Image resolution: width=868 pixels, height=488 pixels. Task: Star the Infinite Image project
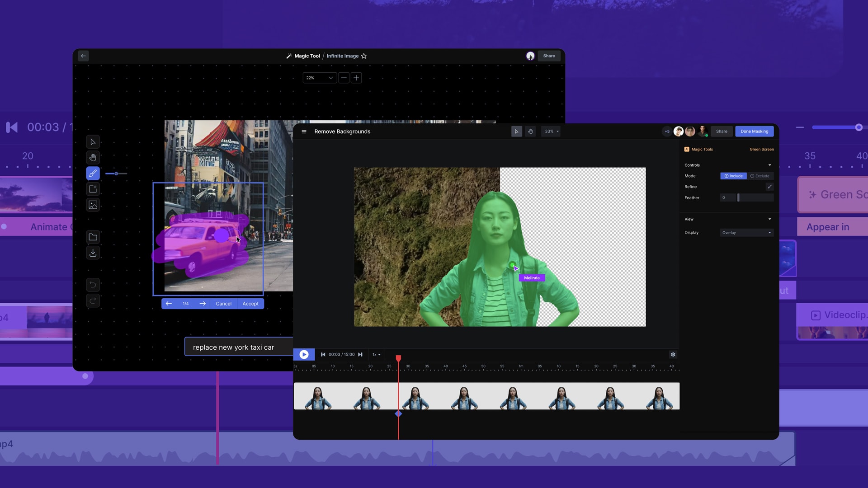(x=364, y=56)
